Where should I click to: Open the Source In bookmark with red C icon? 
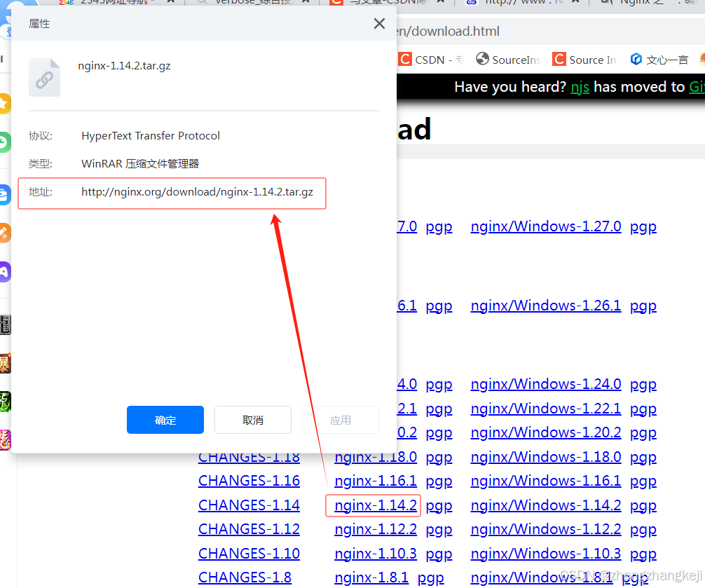pyautogui.click(x=559, y=59)
